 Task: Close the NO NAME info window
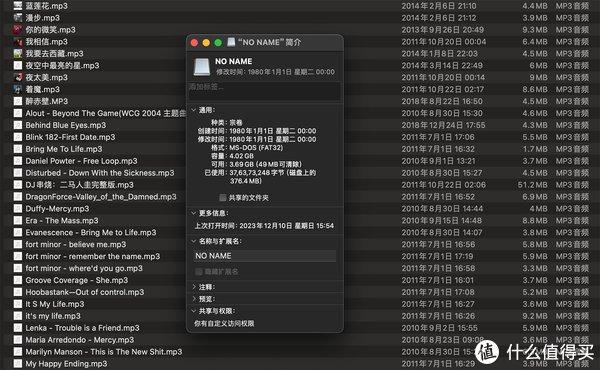194,43
